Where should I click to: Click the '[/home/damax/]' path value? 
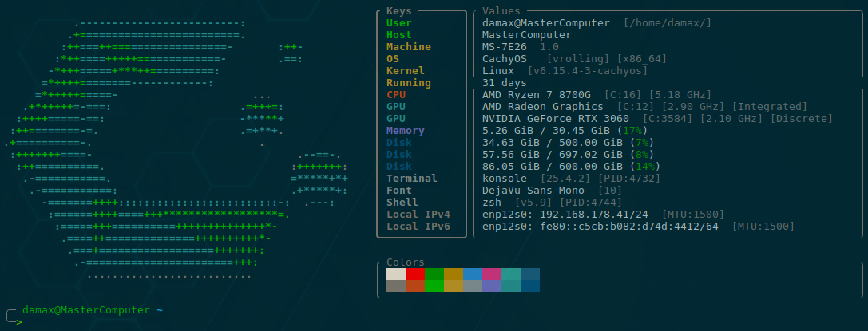pos(668,23)
